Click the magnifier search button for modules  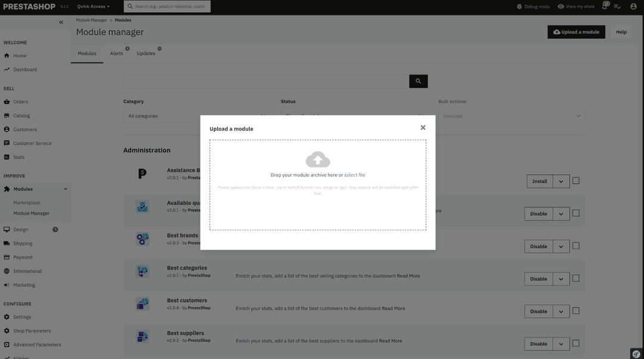coord(418,81)
